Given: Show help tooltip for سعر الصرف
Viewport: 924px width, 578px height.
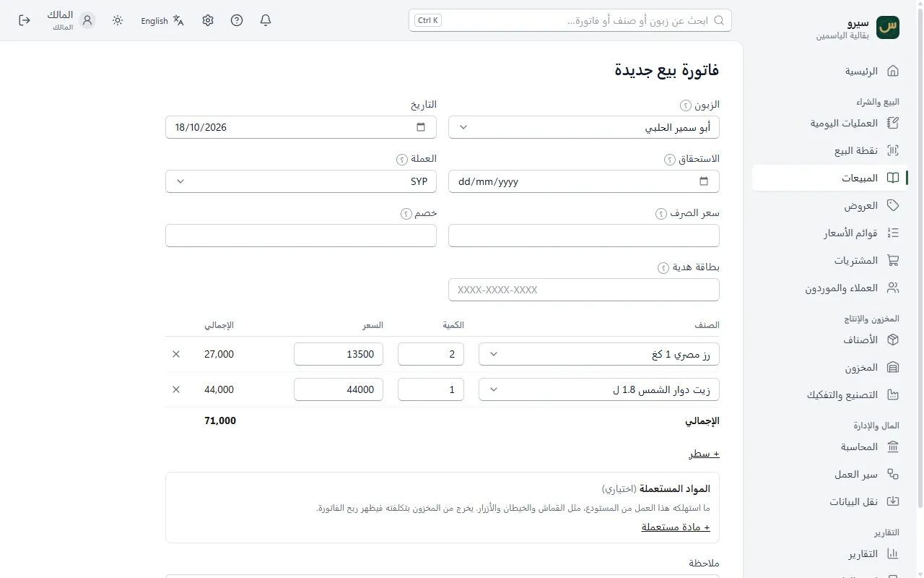Looking at the screenshot, I should 661,213.
